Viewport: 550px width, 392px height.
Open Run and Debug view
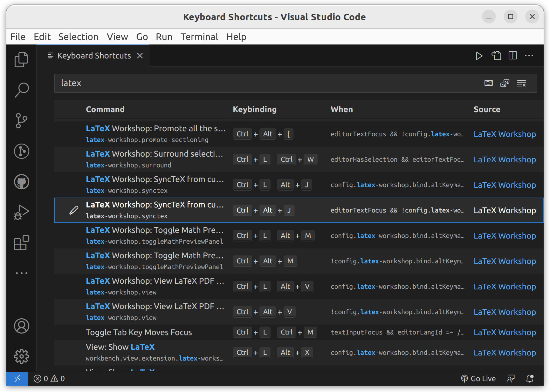tap(21, 212)
